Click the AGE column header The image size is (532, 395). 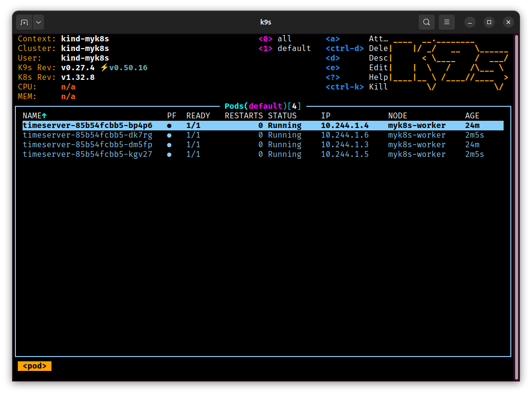pyautogui.click(x=472, y=116)
